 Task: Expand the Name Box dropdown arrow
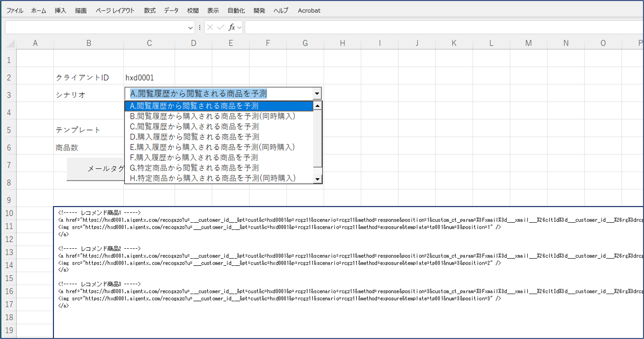click(x=191, y=28)
